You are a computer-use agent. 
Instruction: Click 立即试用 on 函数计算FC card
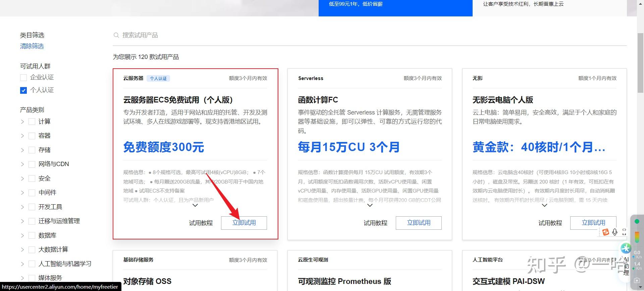point(419,223)
